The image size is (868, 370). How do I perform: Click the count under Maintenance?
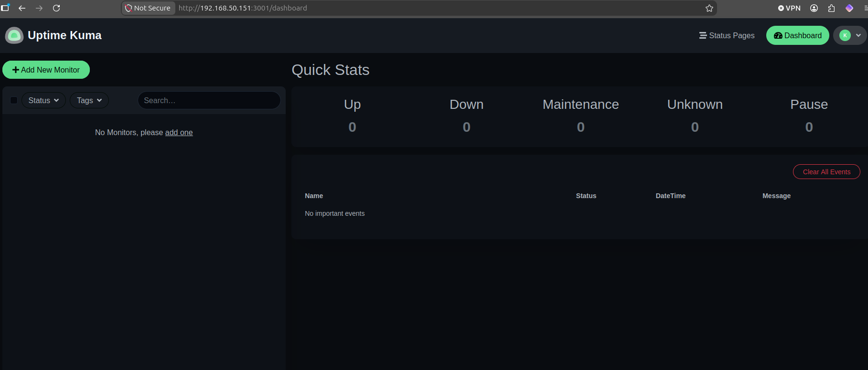[581, 127]
